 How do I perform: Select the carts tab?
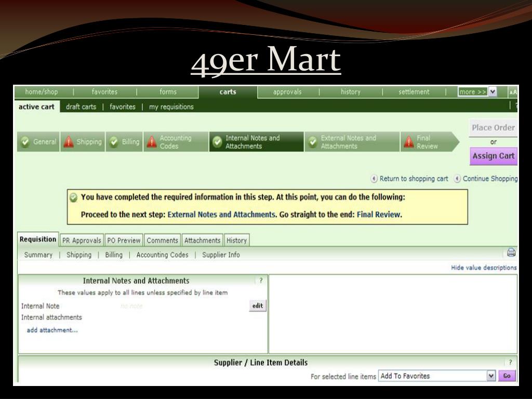click(x=228, y=92)
